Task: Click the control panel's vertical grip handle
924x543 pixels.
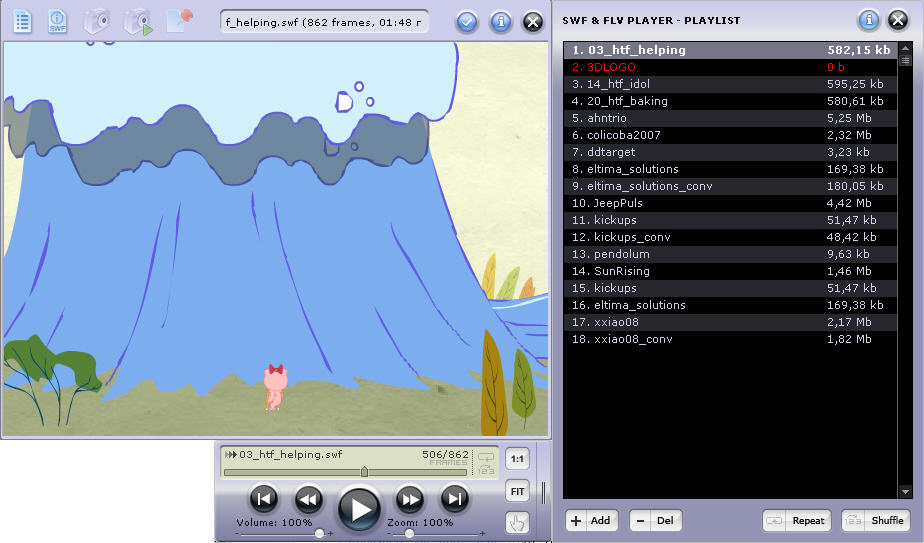Action: point(543,492)
